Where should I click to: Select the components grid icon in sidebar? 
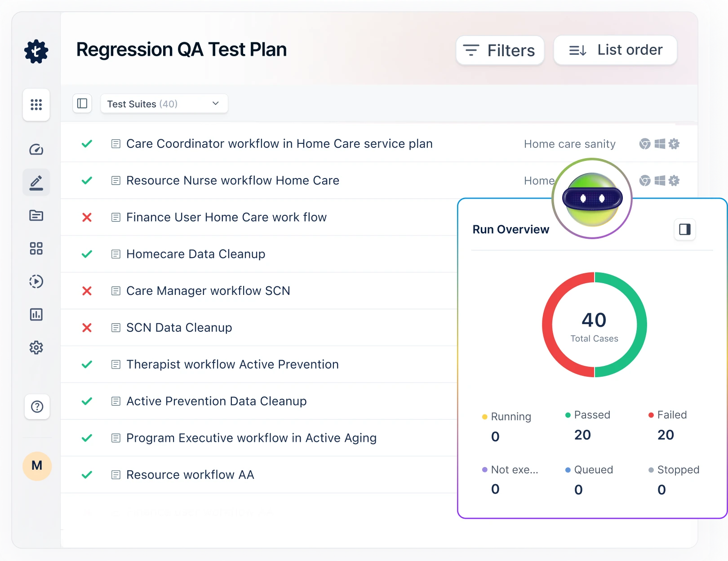click(36, 248)
